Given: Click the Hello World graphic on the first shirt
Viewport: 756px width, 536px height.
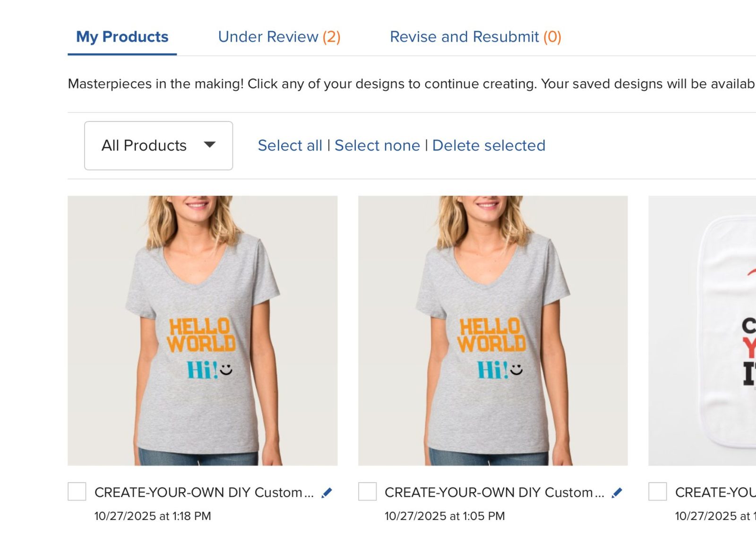Looking at the screenshot, I should pos(201,335).
